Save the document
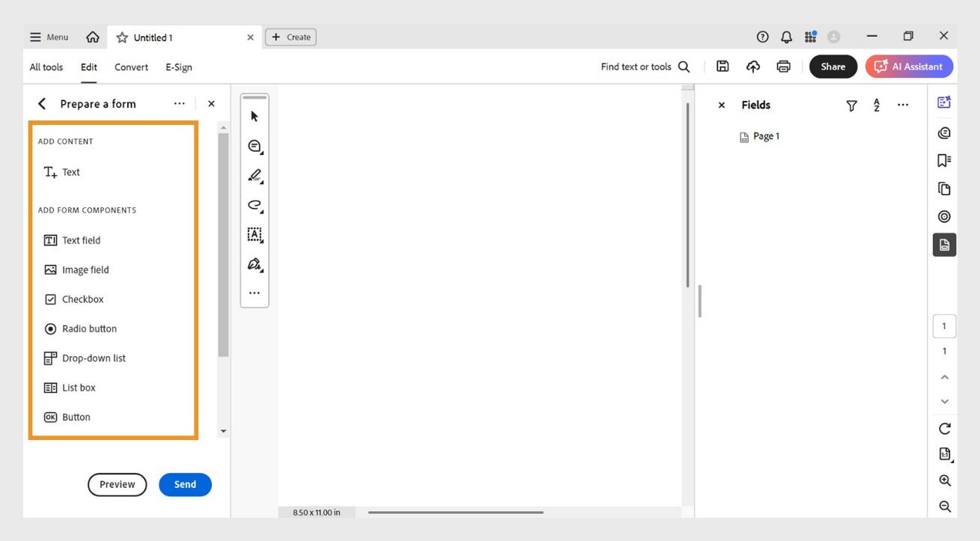Screen dimensions: 980x541 tap(722, 66)
